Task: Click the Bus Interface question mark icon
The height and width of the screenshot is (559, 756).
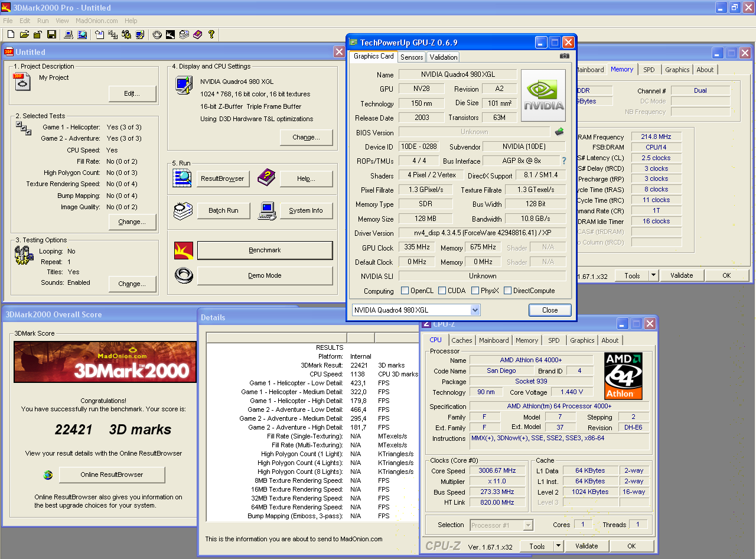Action: point(563,161)
